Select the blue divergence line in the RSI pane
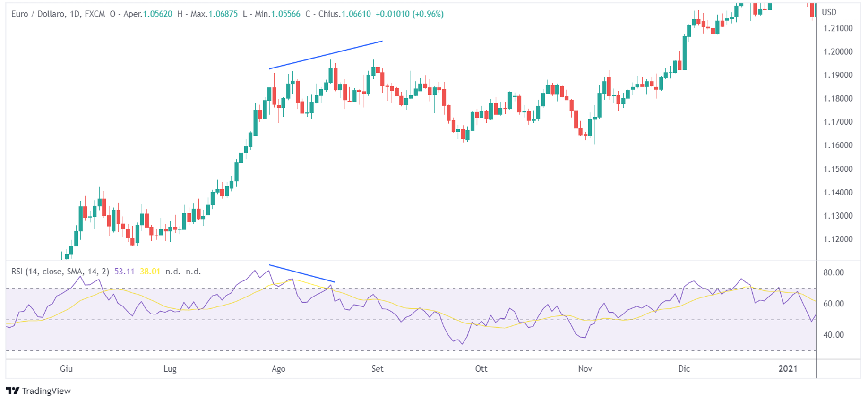The width and height of the screenshot is (868, 399). tap(302, 273)
